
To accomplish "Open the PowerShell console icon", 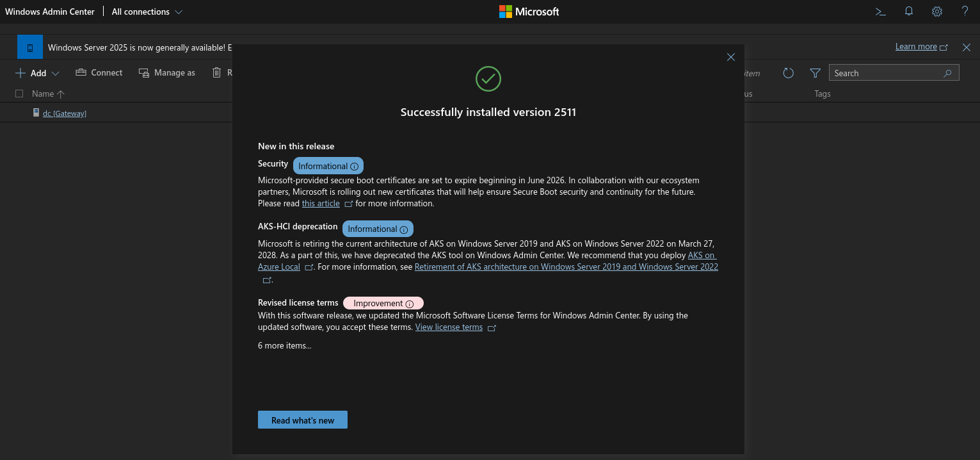I will [881, 12].
